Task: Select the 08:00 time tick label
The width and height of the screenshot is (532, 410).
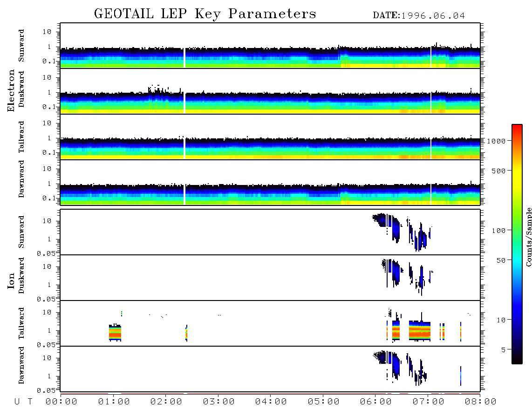Action: click(x=481, y=402)
